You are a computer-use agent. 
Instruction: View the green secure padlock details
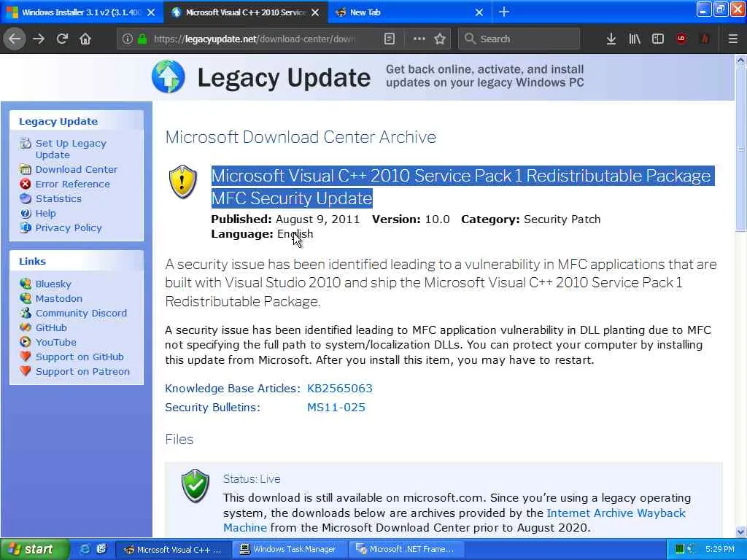(x=142, y=39)
